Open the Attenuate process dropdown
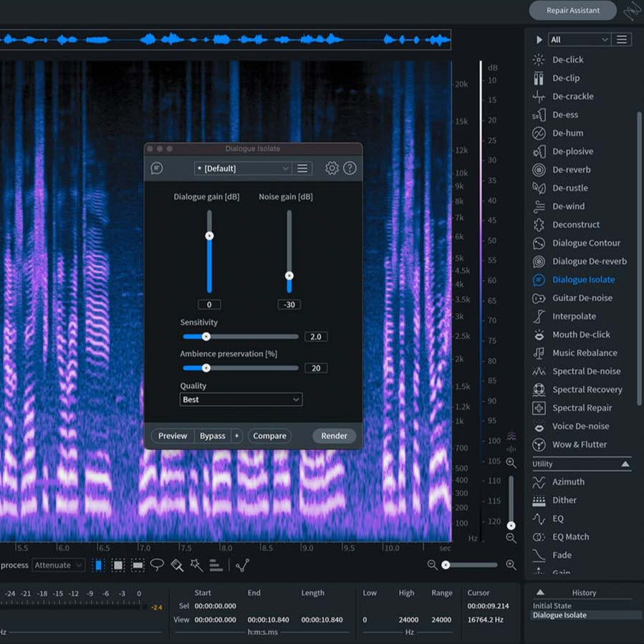644x644 pixels. click(x=59, y=564)
